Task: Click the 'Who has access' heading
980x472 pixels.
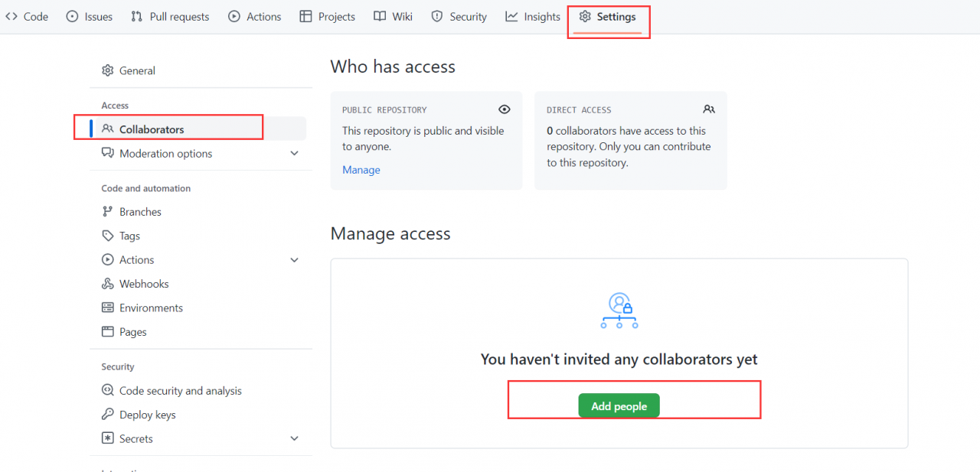Action: pyautogui.click(x=393, y=67)
